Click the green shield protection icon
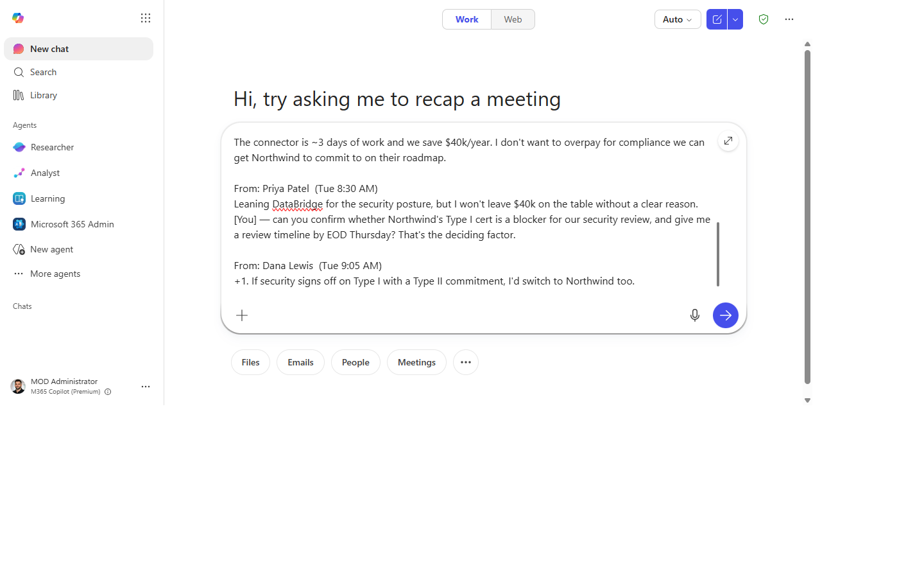The height and width of the screenshot is (578, 924). click(764, 19)
